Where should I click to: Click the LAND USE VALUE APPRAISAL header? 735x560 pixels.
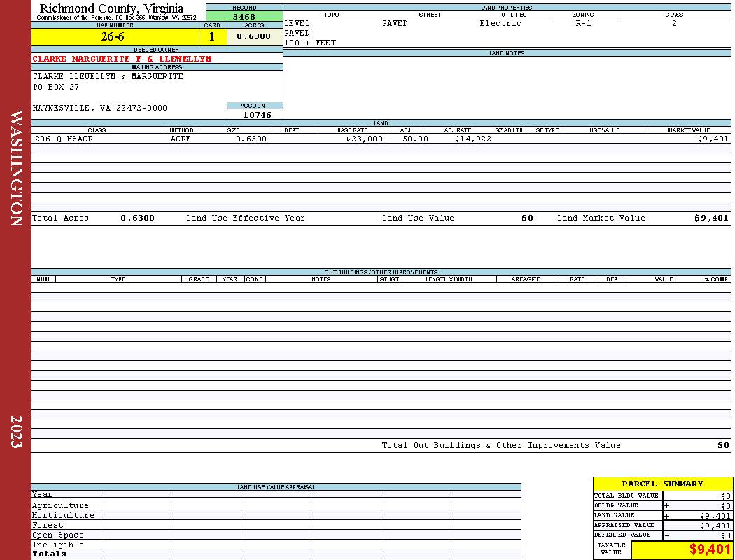[276, 487]
